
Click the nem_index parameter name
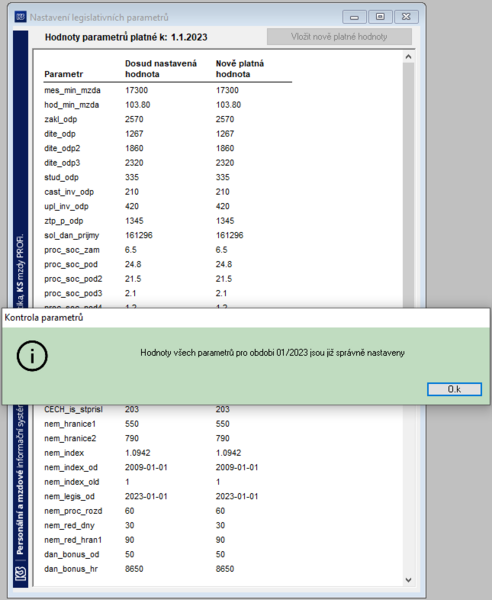tap(64, 453)
